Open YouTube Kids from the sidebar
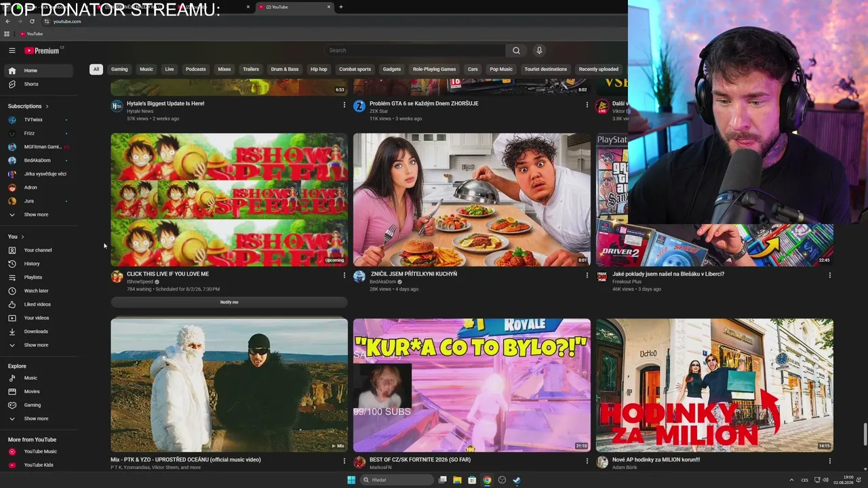Screen dimensions: 868x488 pos(39,465)
